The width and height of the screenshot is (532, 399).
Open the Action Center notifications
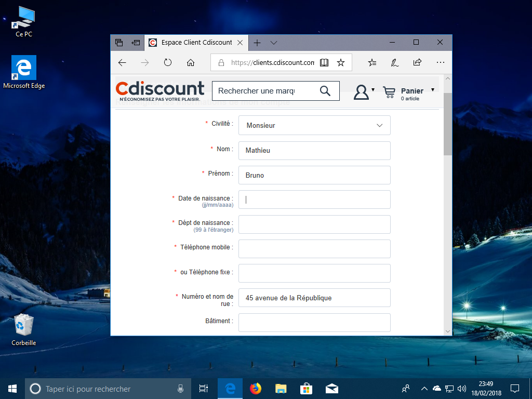[515, 389]
